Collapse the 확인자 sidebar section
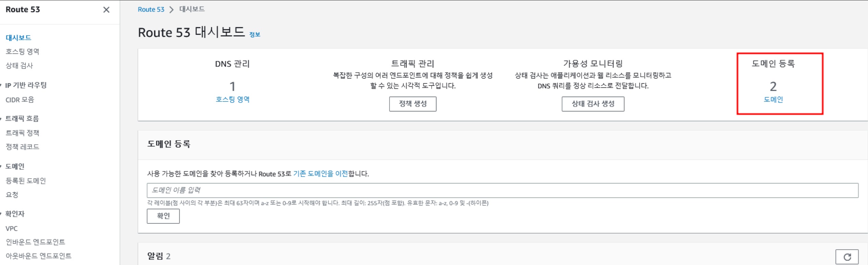 pos(1,214)
